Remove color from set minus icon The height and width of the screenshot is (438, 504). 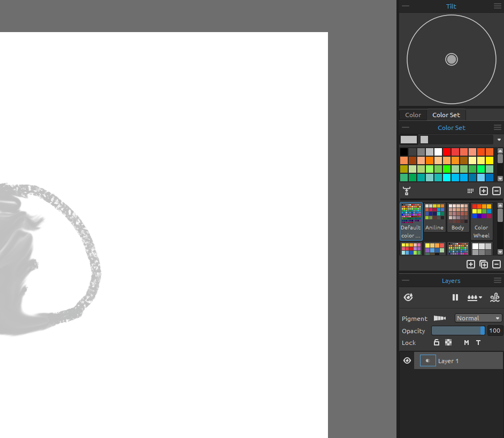(x=497, y=191)
